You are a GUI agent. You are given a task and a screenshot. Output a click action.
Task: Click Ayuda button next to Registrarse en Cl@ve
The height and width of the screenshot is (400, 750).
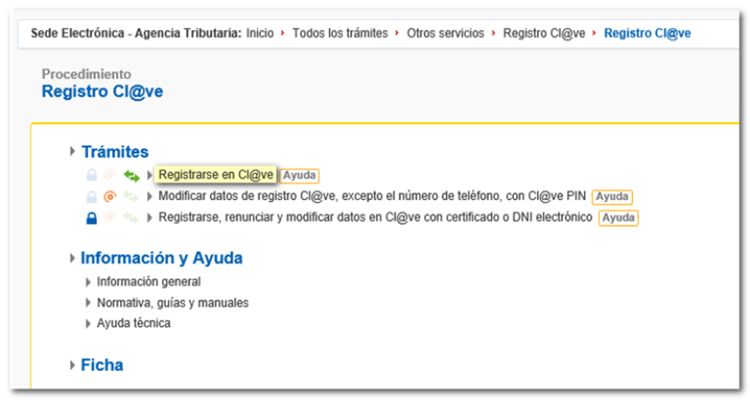(x=299, y=176)
